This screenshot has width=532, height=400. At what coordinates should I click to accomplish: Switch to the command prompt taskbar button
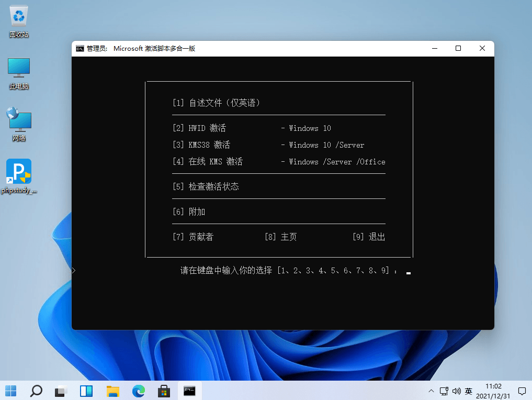coord(189,391)
